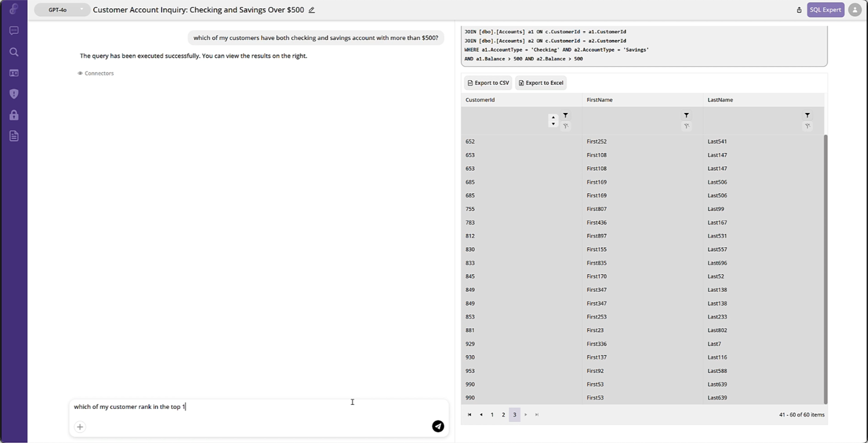This screenshot has height=443, width=868.
Task: Toggle the LastName column filter
Action: pos(807,116)
